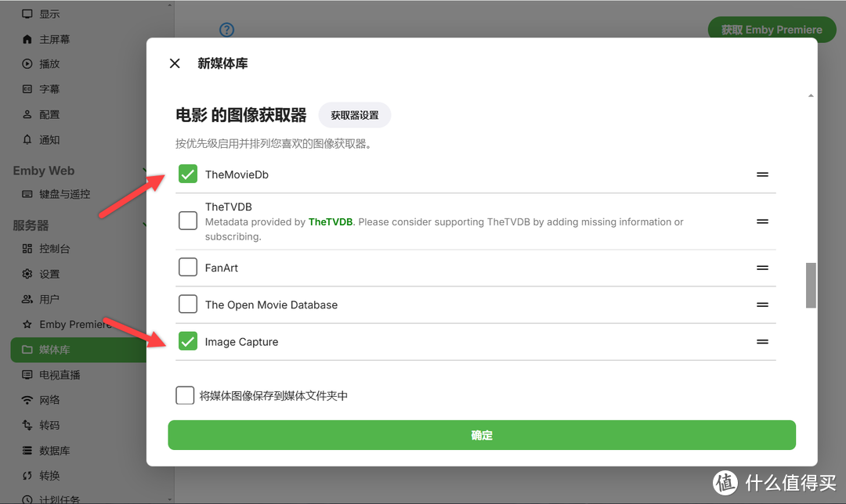Click the dialog vertical scrollbar thumb

pos(811,285)
